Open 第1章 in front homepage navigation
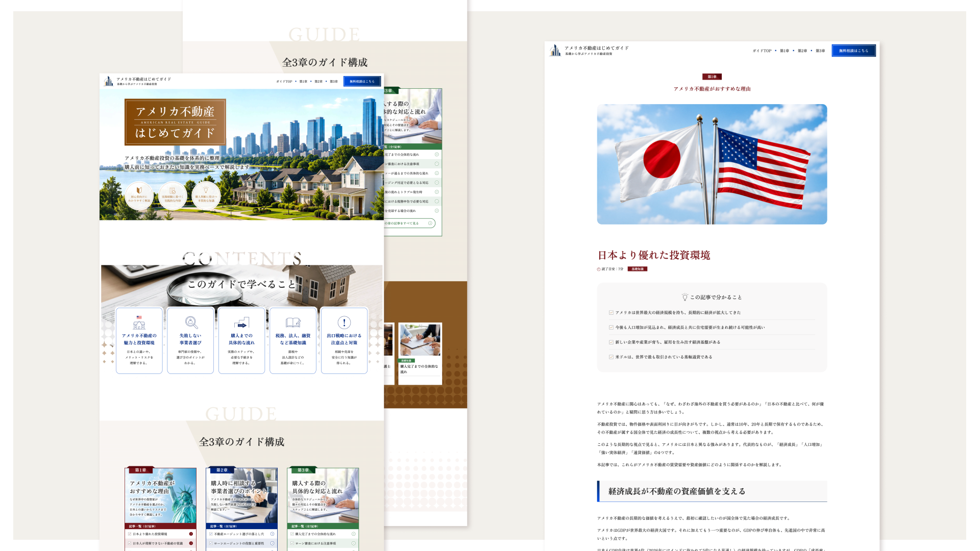The image size is (980, 551). click(x=303, y=82)
